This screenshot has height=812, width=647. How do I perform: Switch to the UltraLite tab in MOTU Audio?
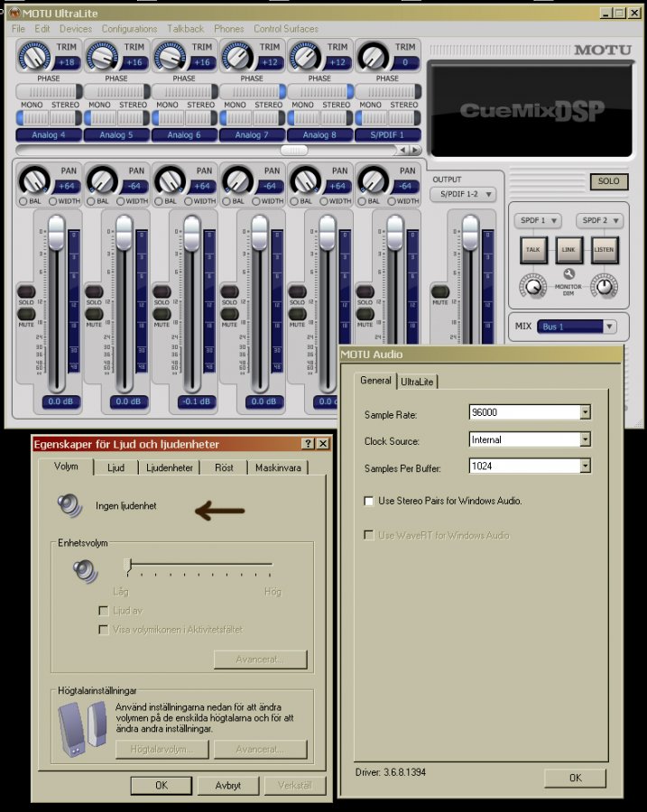(417, 382)
